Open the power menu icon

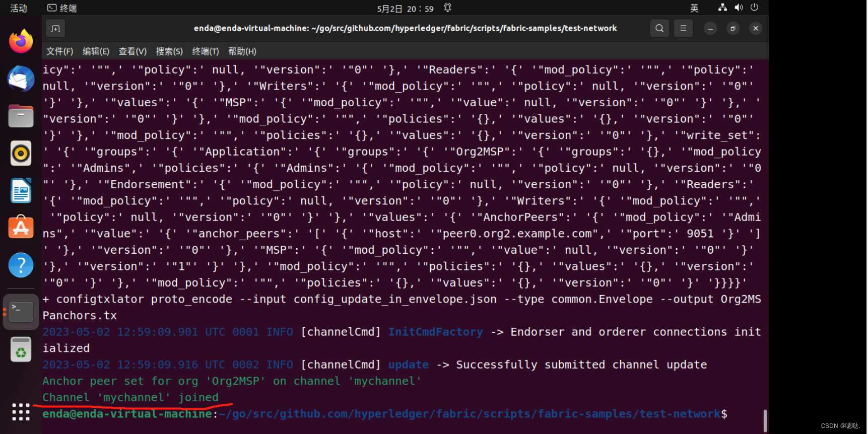coord(754,8)
